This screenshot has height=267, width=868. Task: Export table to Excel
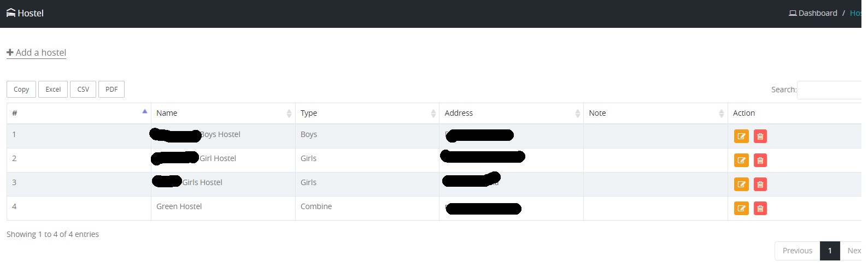tap(53, 90)
